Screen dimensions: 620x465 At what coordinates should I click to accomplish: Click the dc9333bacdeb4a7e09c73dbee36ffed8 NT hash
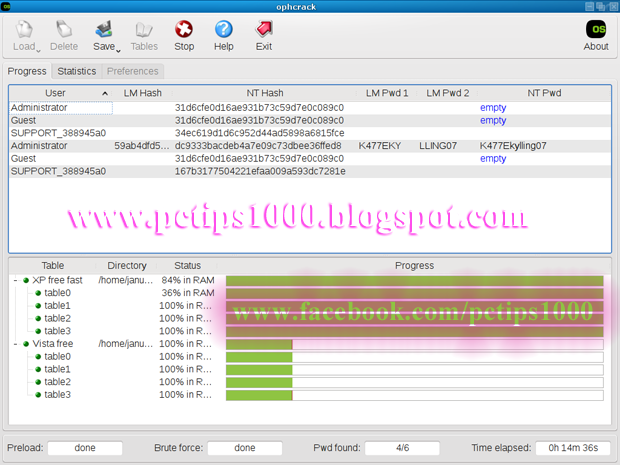click(258, 146)
